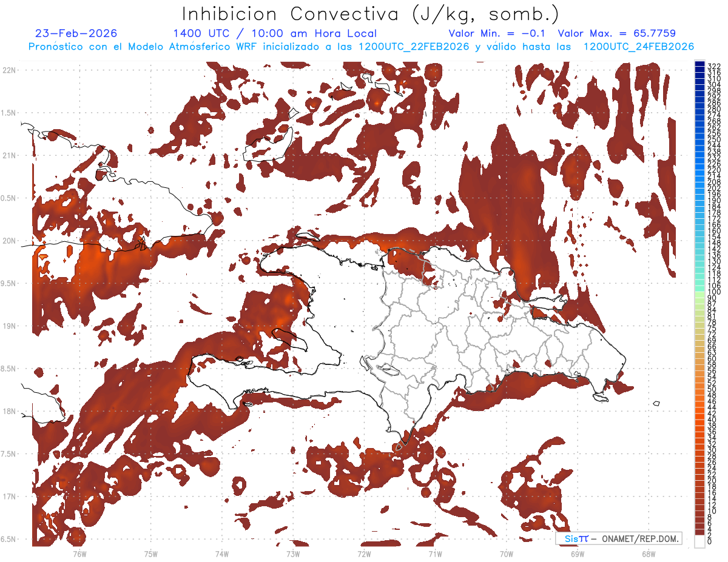Click latitude label '20N'
728x562 pixels.
(10, 241)
